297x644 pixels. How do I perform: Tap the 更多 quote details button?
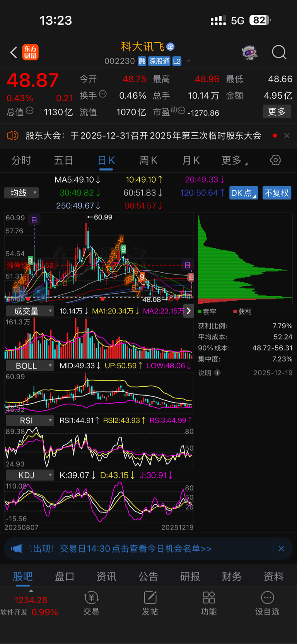pos(277,112)
